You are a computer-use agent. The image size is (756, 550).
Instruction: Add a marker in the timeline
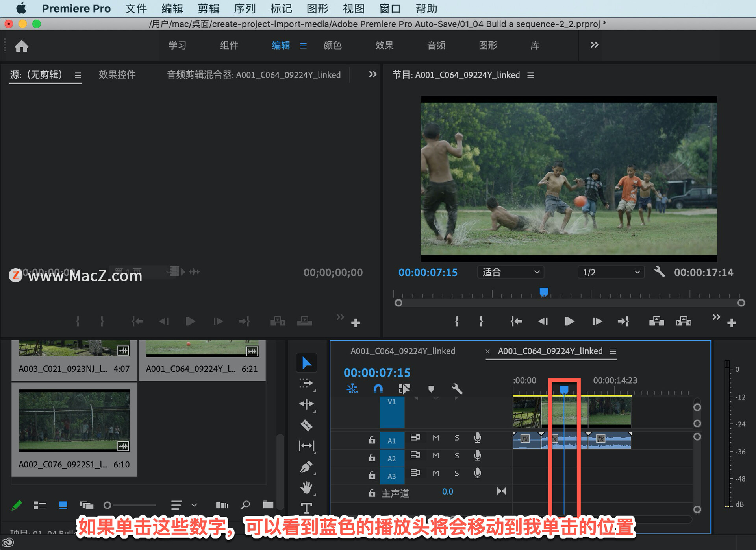[431, 389]
